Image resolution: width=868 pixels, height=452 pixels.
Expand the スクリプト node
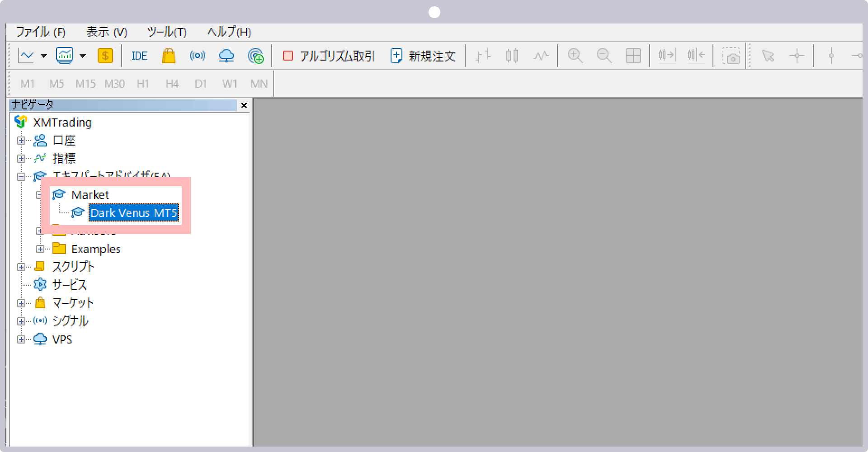click(x=21, y=267)
